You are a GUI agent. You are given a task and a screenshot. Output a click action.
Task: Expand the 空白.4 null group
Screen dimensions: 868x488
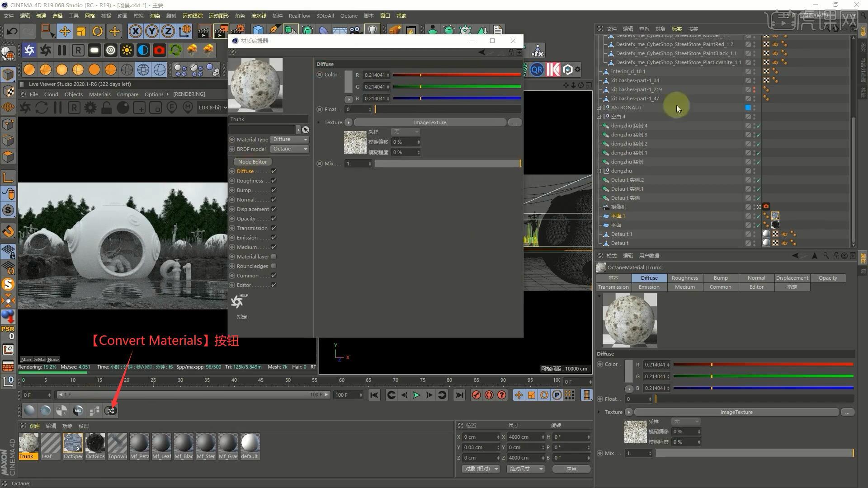click(x=599, y=117)
